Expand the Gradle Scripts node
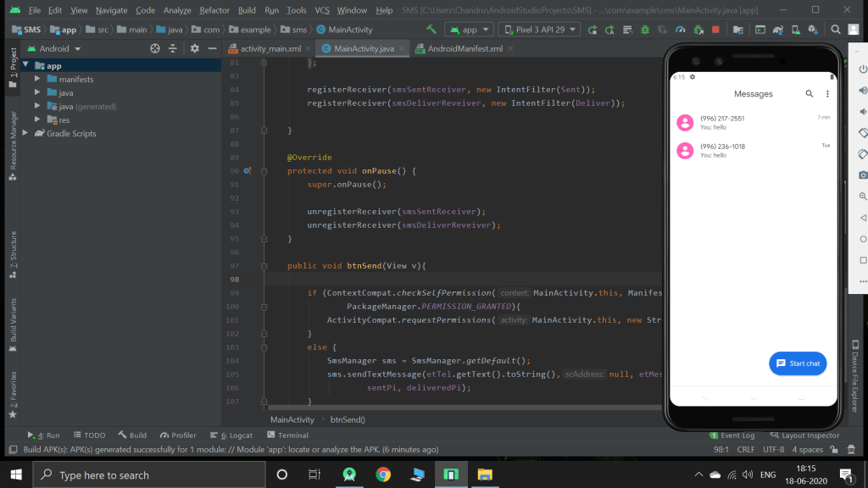868x488 pixels. click(25, 134)
